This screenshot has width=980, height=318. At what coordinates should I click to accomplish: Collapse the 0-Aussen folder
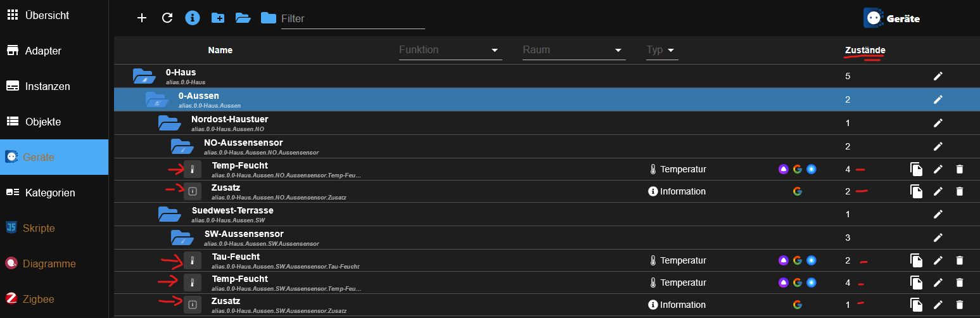(156, 100)
